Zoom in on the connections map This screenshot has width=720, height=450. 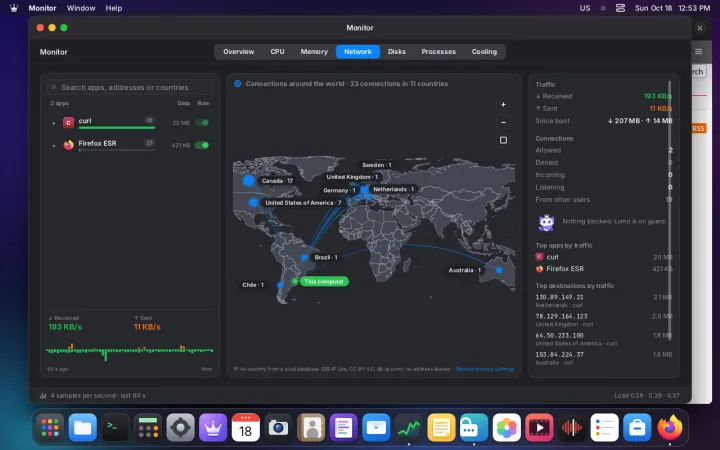(x=503, y=105)
